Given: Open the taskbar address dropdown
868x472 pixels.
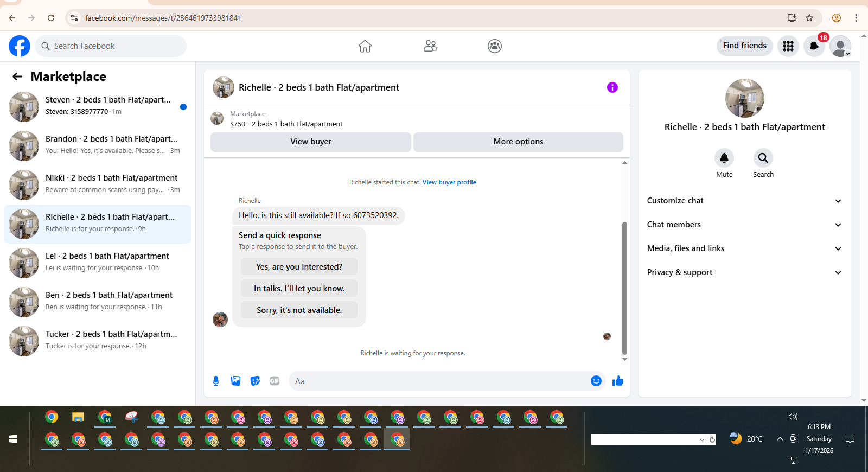Looking at the screenshot, I should (702, 439).
